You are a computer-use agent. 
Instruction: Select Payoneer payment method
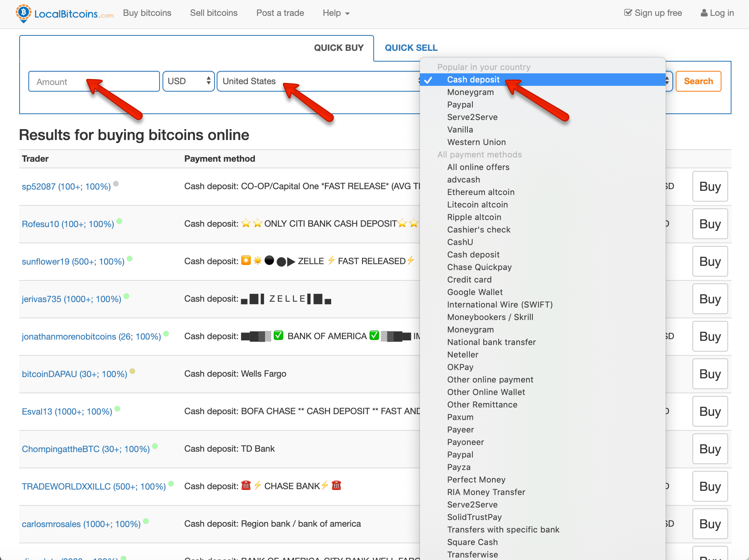coord(543,442)
